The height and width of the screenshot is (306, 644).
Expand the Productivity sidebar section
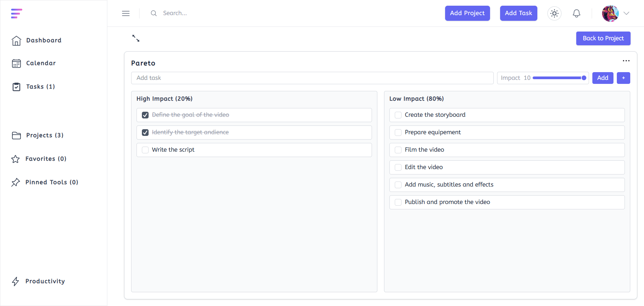pyautogui.click(x=45, y=281)
